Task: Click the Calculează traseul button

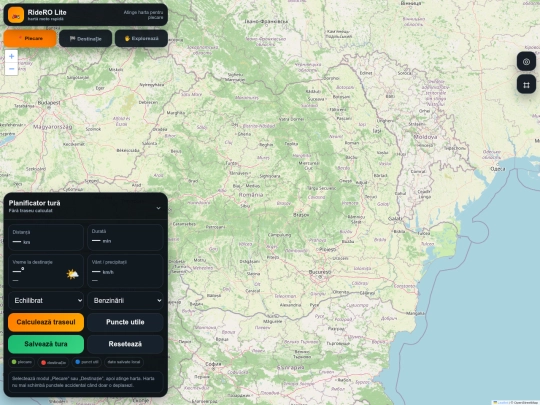Action: (46, 322)
